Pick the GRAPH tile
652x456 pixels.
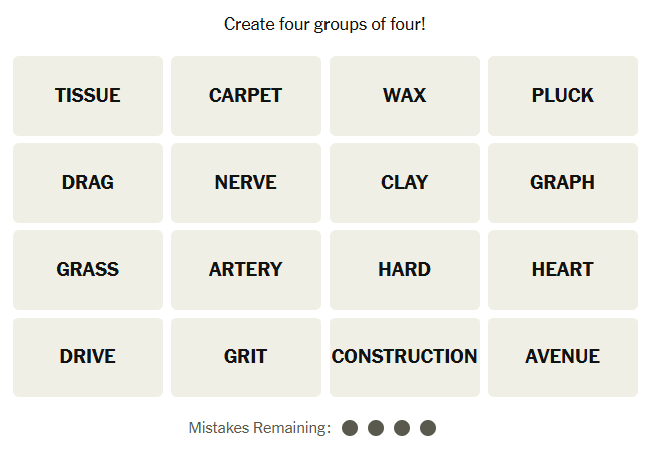pyautogui.click(x=563, y=183)
